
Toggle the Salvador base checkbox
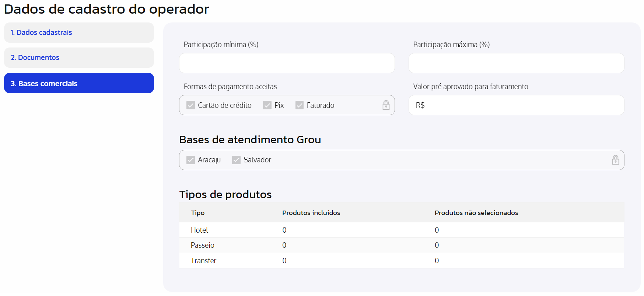[x=236, y=160]
